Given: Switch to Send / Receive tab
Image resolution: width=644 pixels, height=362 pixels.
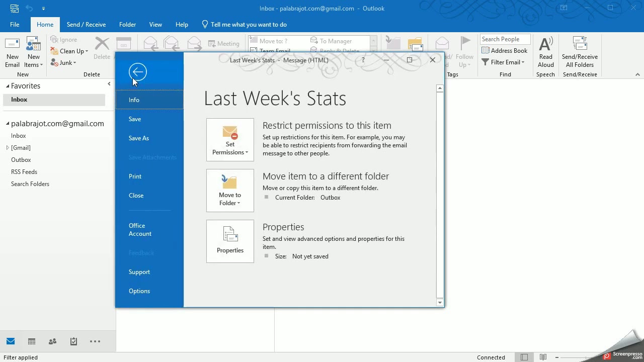Looking at the screenshot, I should pos(86,24).
